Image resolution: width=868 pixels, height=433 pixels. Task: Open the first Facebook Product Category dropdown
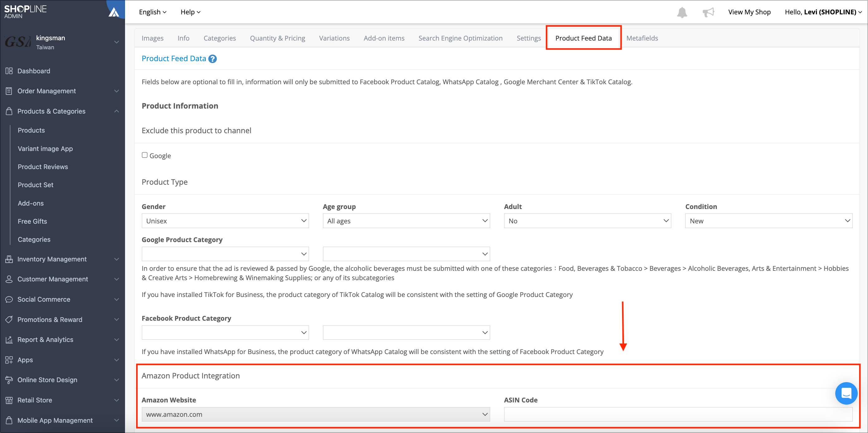coord(225,333)
